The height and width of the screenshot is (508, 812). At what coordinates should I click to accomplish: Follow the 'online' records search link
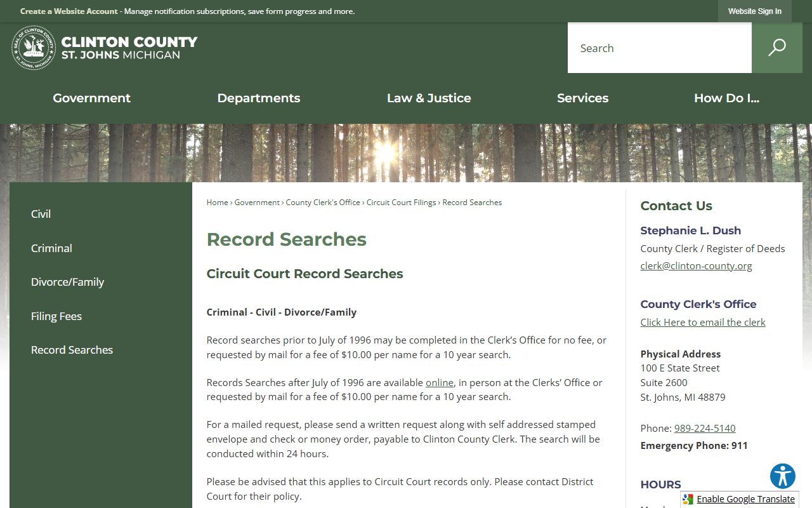pos(440,382)
